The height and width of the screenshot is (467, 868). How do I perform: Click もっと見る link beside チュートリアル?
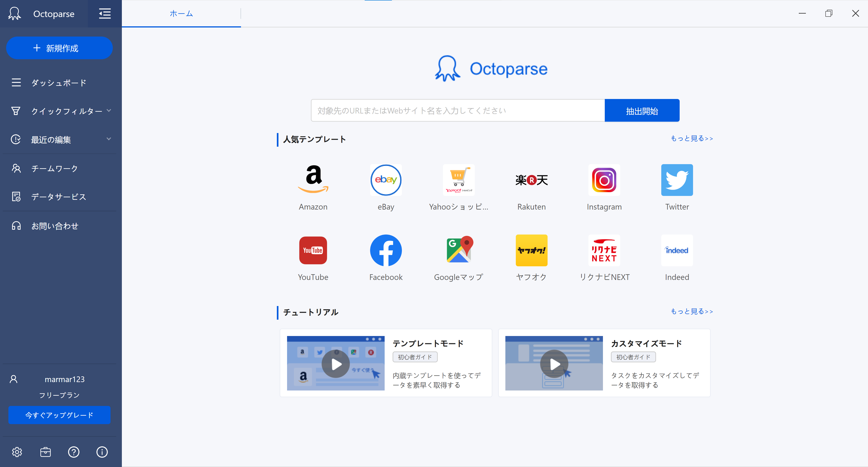[x=692, y=311]
